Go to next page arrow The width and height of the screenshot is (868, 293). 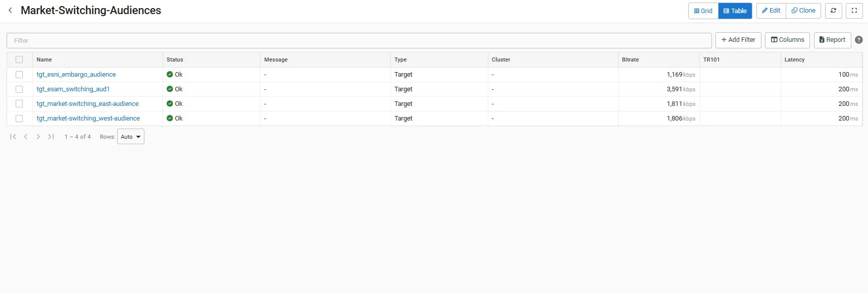(x=38, y=137)
